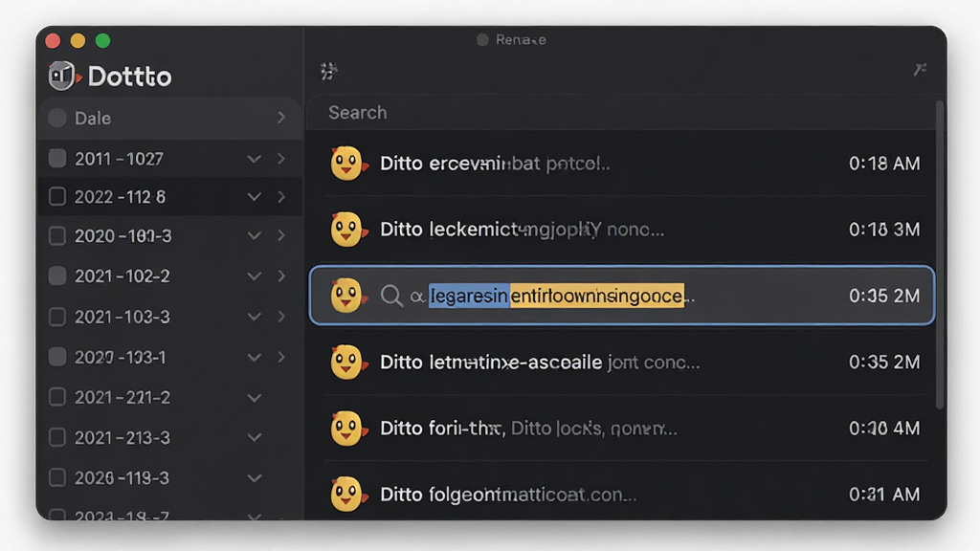Open the right arrow on 2011 – 1027

tap(281, 159)
